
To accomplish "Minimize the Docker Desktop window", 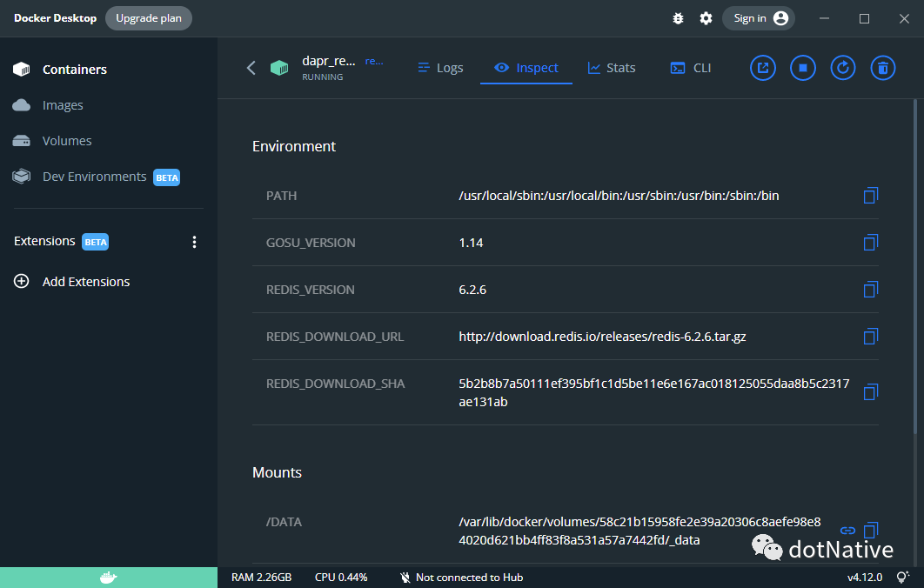I will pos(825,18).
